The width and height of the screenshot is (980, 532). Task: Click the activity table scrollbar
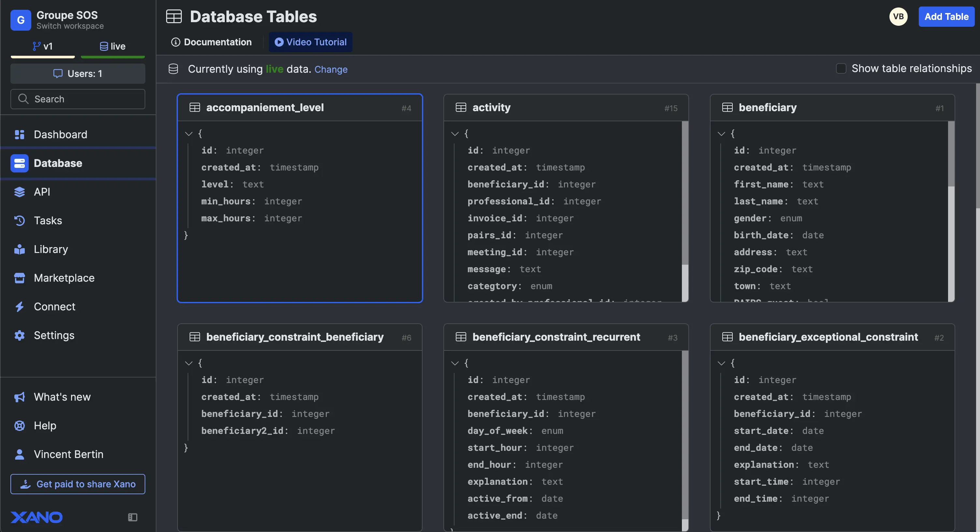(685, 192)
